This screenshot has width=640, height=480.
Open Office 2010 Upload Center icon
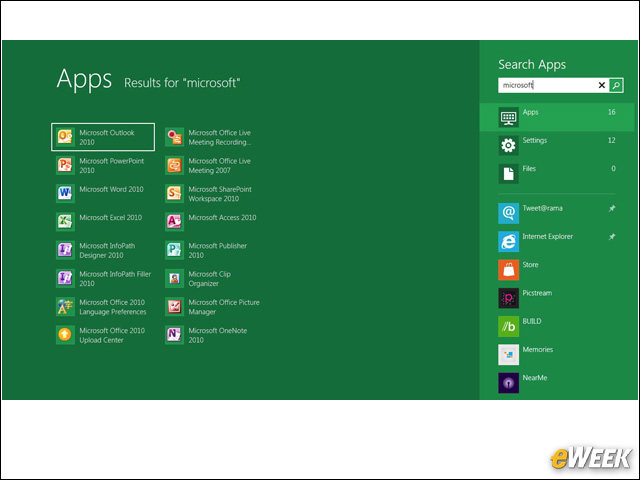[x=65, y=335]
